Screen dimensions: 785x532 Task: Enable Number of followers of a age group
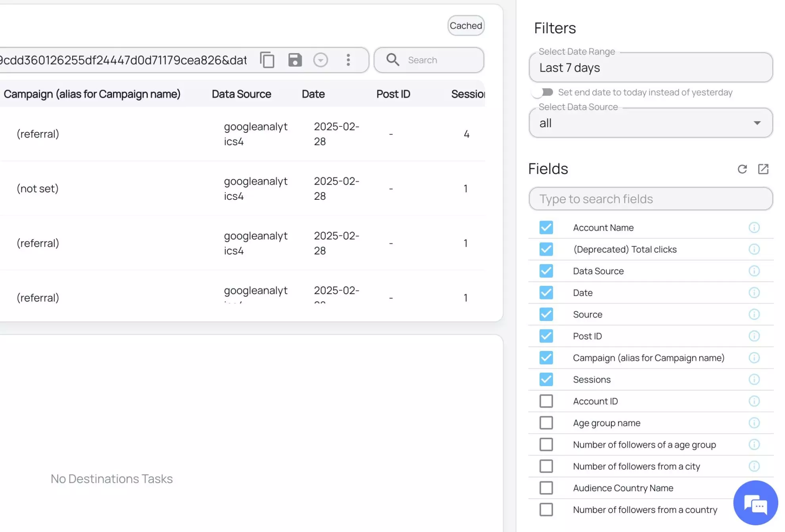(546, 445)
